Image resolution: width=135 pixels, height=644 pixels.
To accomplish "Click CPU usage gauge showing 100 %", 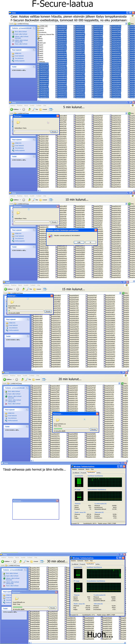I will 79,482.
